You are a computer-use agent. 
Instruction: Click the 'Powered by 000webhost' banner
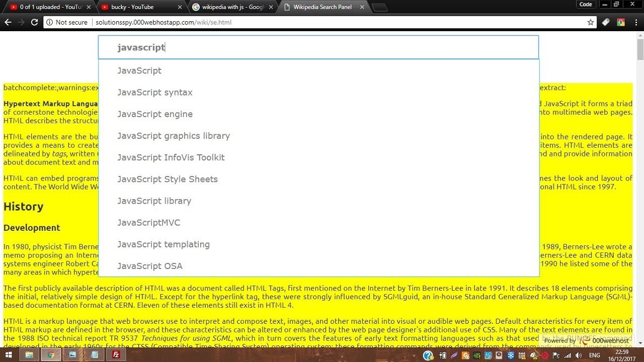click(x=586, y=340)
